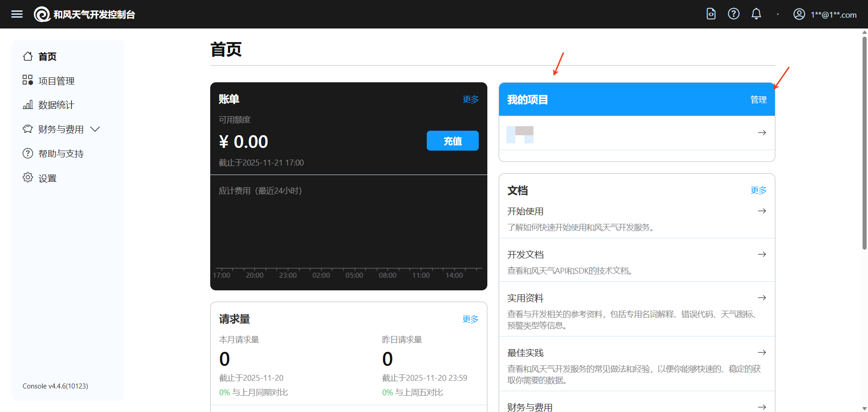Click the 昨日请求量 label
The height and width of the screenshot is (412, 868).
(x=402, y=340)
